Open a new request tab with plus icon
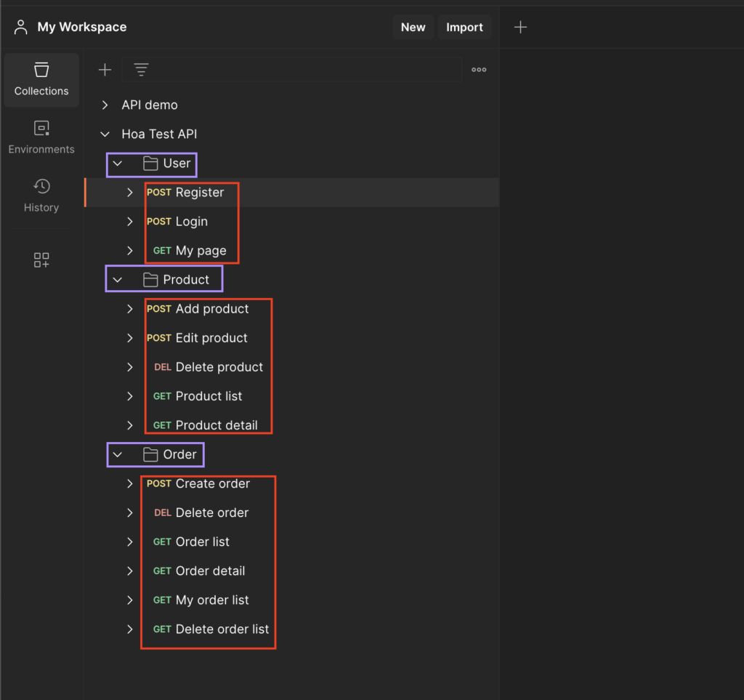 520,27
